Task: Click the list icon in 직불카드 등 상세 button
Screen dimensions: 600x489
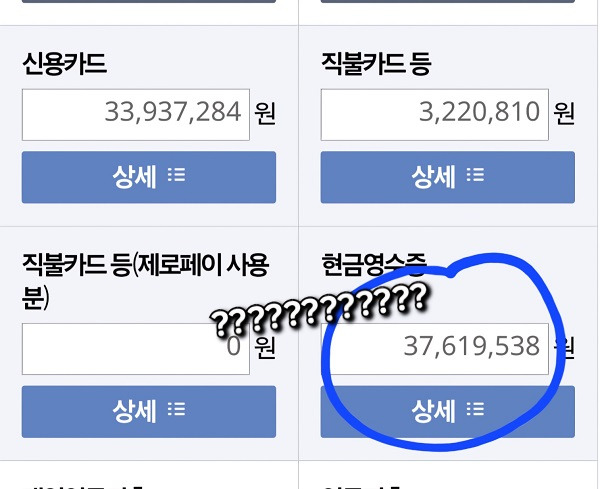Action: tap(475, 175)
